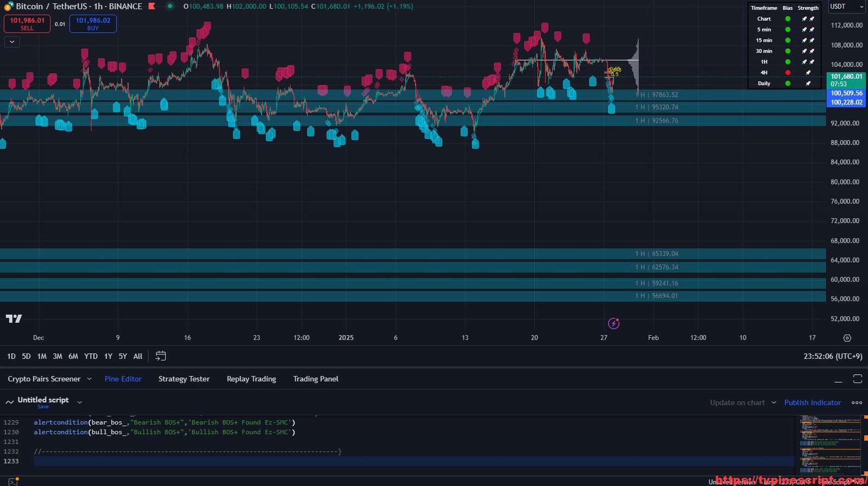Click the green market status dot
The width and height of the screenshot is (868, 486).
point(170,7)
